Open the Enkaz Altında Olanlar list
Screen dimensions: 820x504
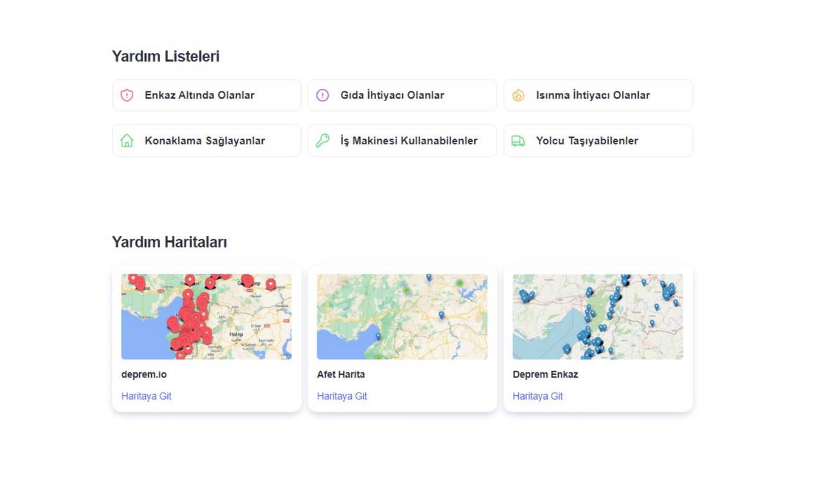coord(199,95)
